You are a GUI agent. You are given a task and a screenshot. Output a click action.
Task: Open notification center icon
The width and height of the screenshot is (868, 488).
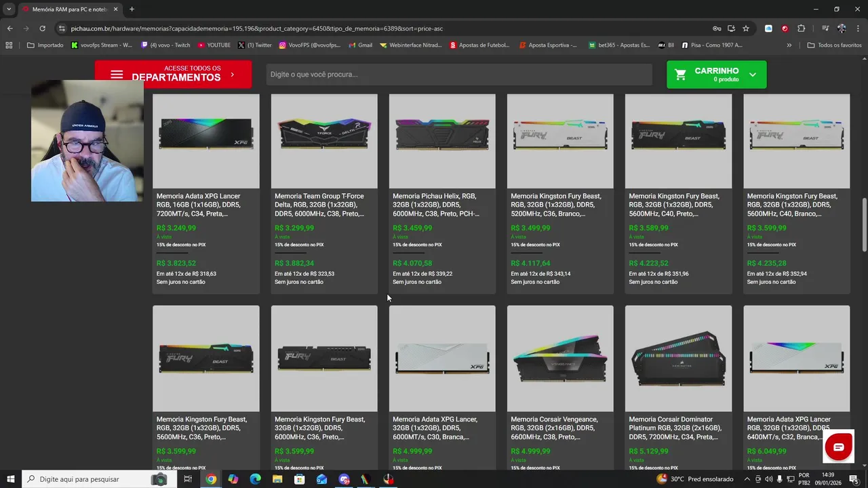(x=854, y=479)
